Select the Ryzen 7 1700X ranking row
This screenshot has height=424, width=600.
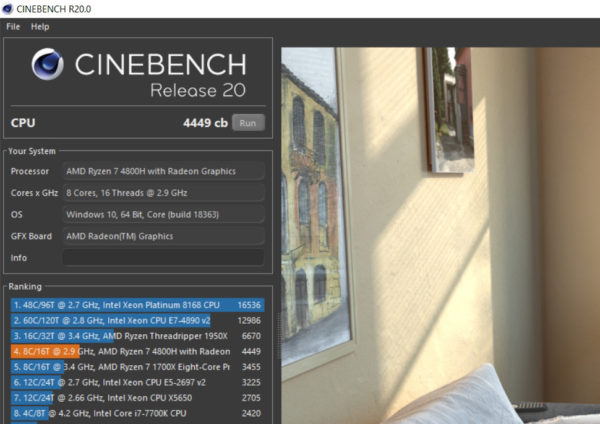coord(138,367)
